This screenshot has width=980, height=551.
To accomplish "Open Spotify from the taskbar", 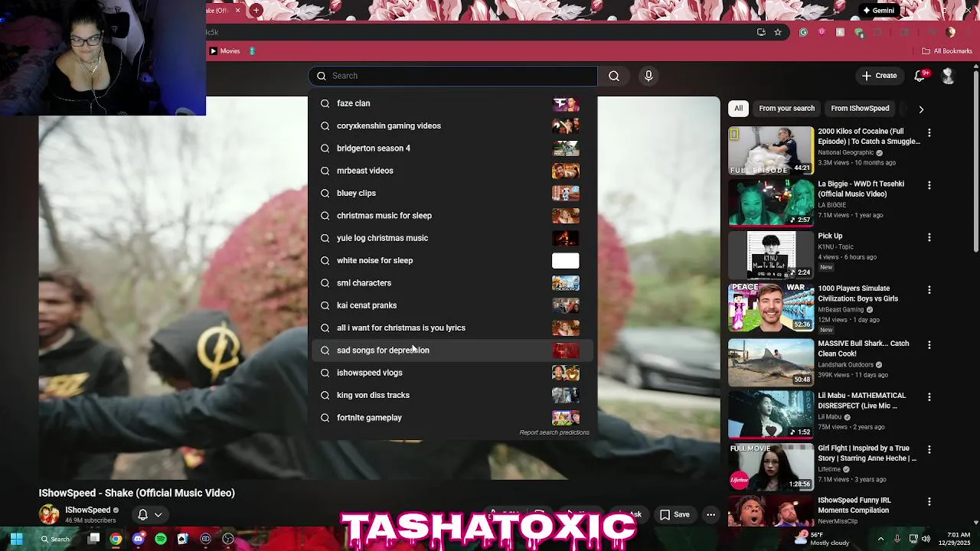I will 161,539.
